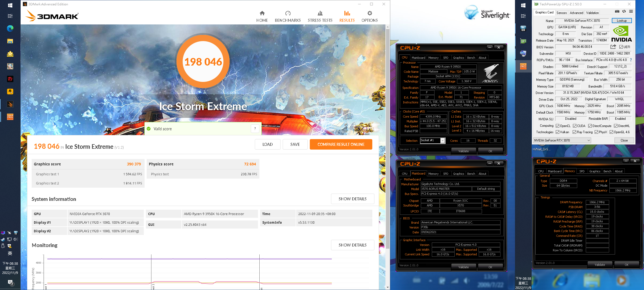
Task: Toggle the PhysX checkbox
Action: (x=597, y=132)
